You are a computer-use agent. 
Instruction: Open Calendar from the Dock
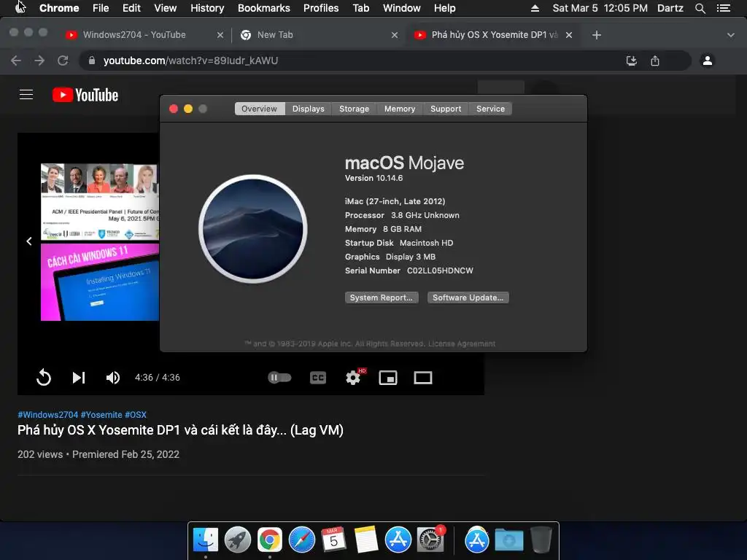pos(333,540)
